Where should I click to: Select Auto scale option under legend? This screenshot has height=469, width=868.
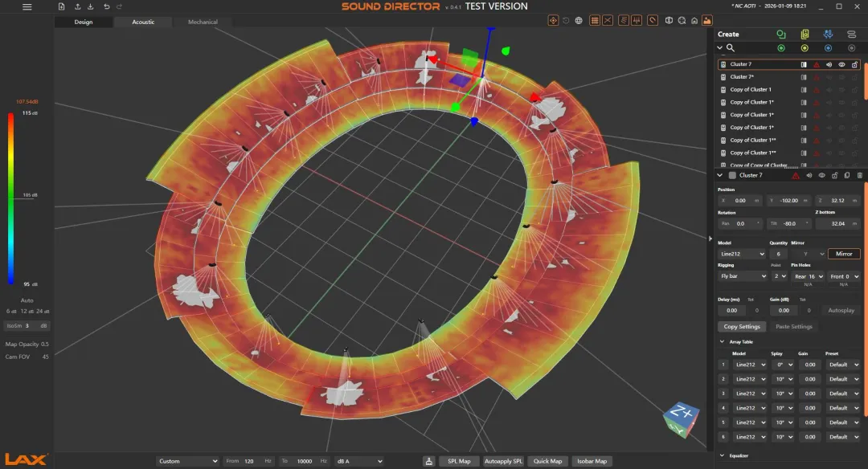(27, 300)
